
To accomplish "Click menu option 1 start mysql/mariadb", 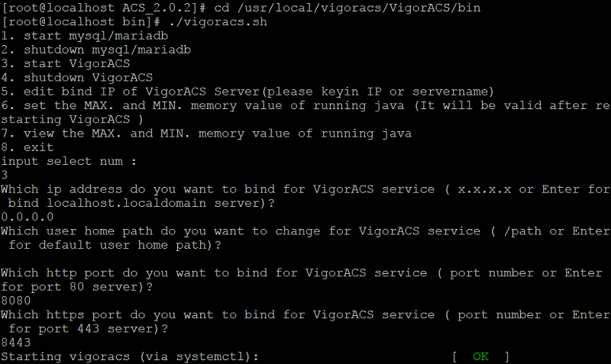I will pos(85,36).
